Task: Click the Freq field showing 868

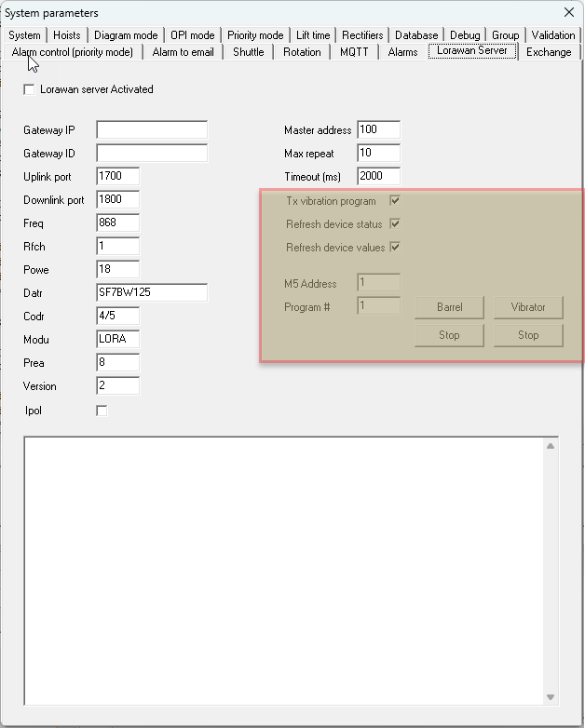Action: click(118, 222)
